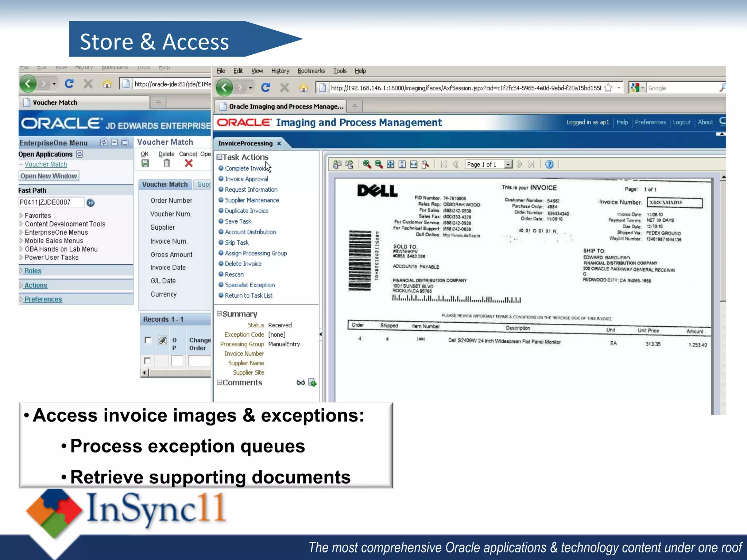Toggle records header select-all checkbox

148,340
